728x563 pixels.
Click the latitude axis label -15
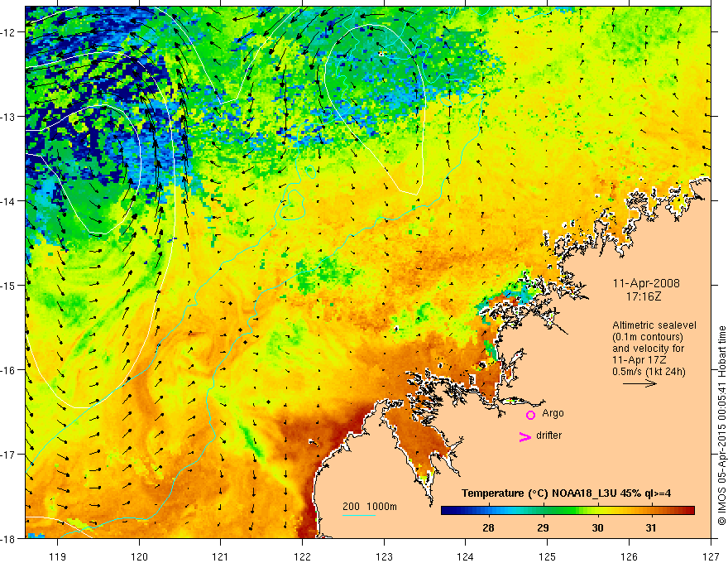10,285
